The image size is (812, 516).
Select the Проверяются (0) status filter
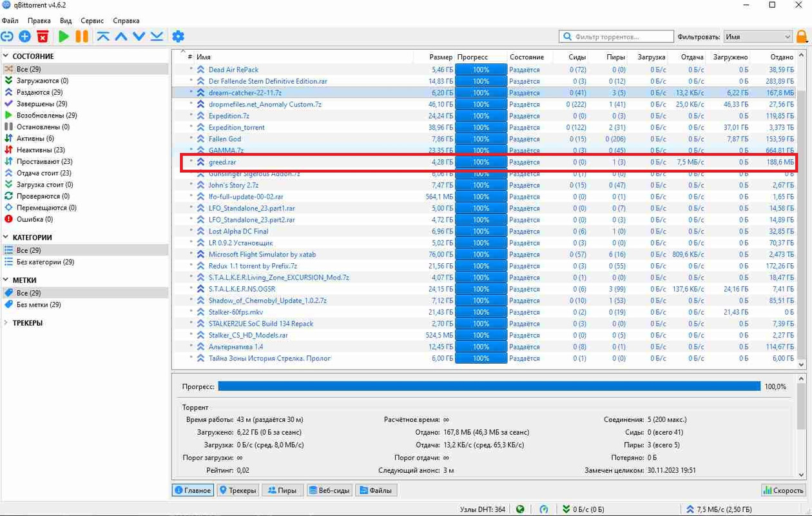click(43, 196)
